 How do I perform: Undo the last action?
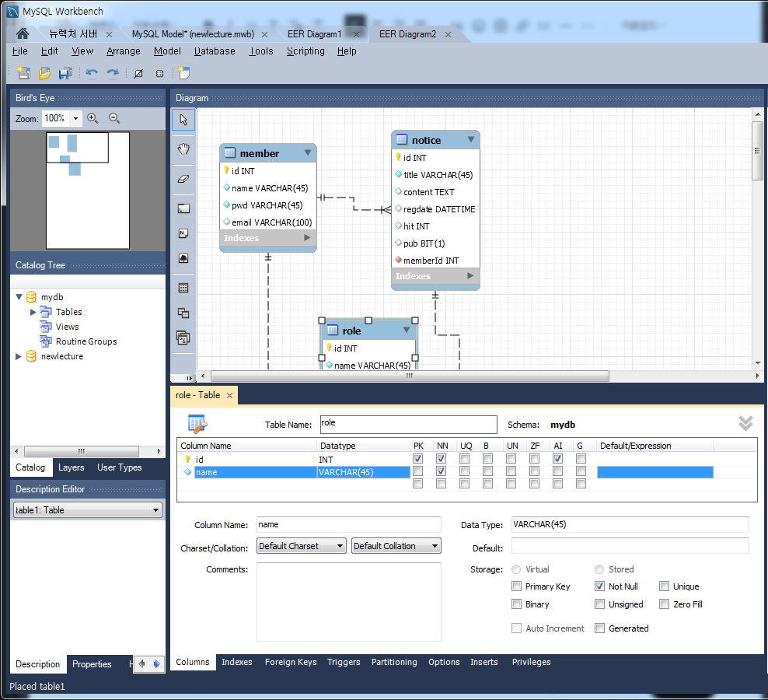coord(92,73)
